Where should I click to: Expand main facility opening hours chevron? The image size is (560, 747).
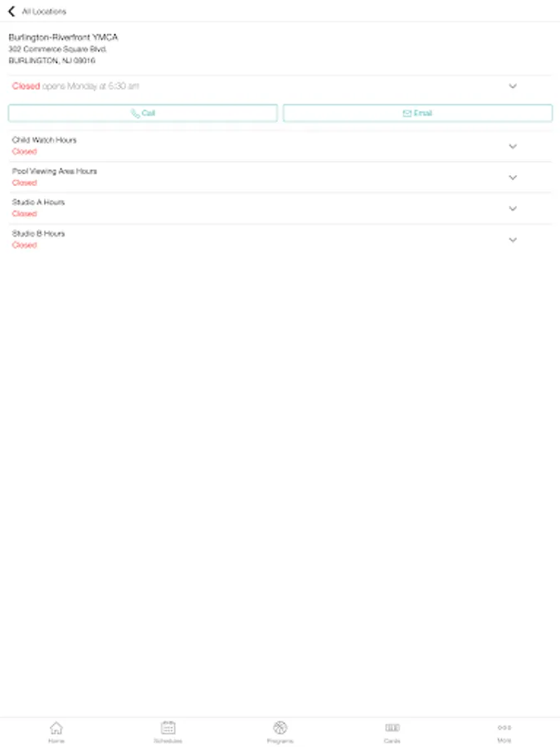click(x=513, y=86)
